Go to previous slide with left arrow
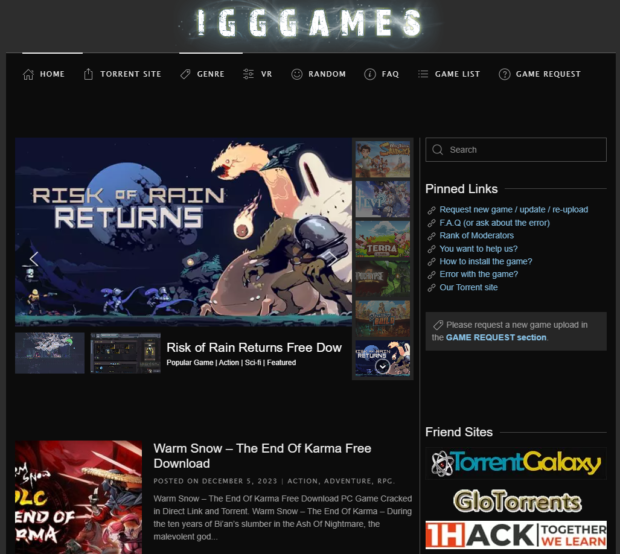This screenshot has height=554, width=620. coord(33,259)
